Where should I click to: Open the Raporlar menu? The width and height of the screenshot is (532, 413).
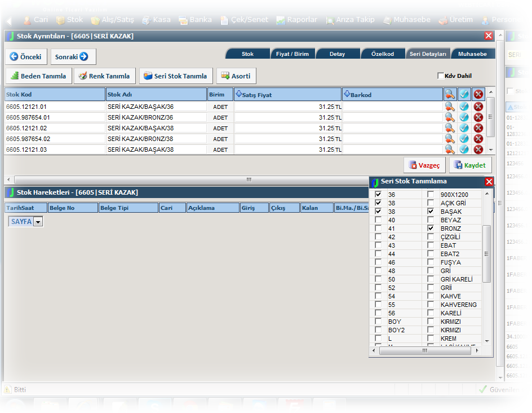pos(297,20)
